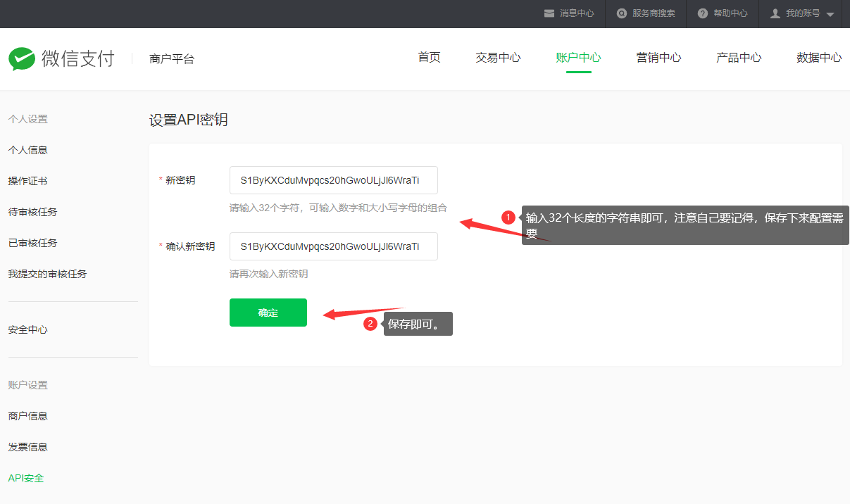
Task: Open the 营销中心 tab
Action: click(x=658, y=58)
